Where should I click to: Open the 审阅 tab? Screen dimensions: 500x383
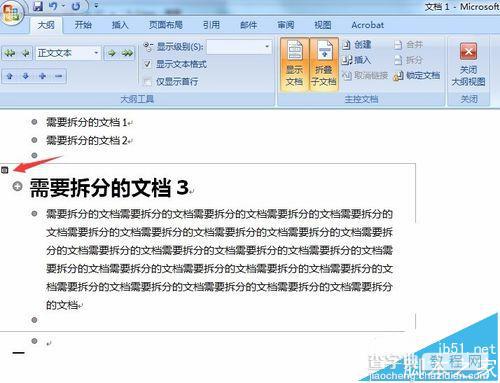[x=286, y=25]
